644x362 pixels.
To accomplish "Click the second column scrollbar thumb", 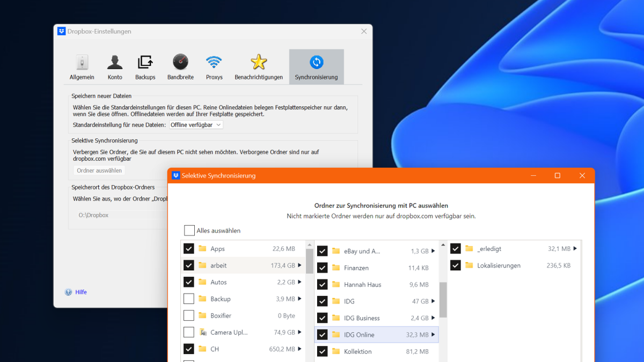I will [x=443, y=299].
